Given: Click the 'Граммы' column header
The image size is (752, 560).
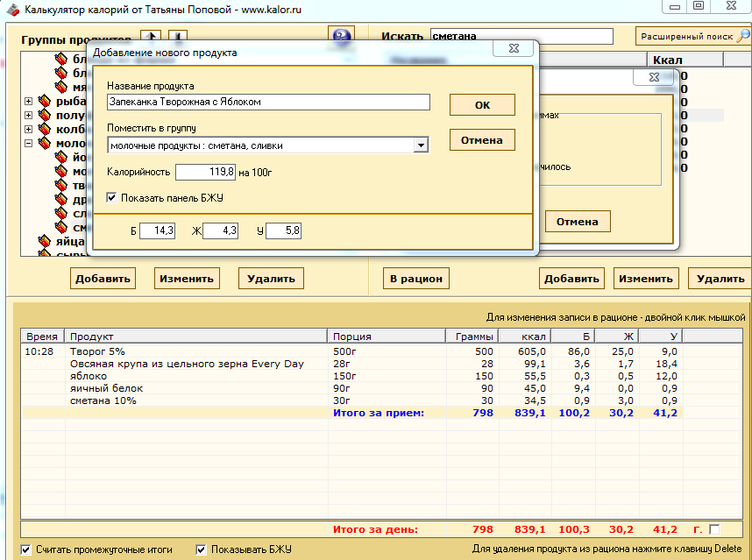Looking at the screenshot, I should point(472,337).
